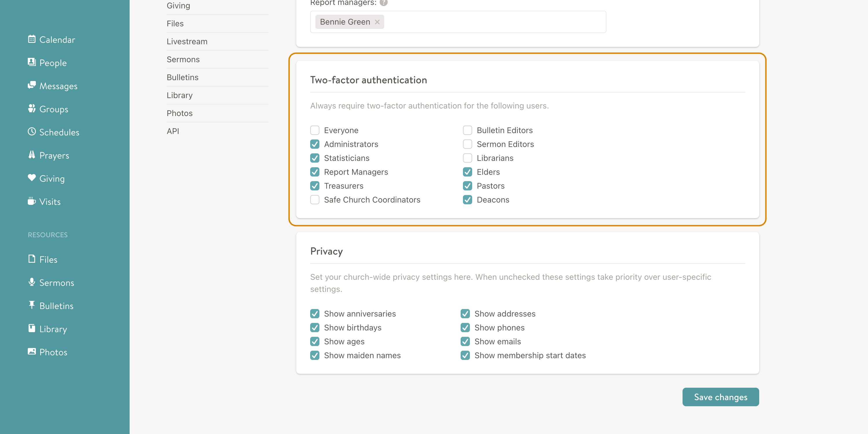Click Save changes button
Viewport: 868px width, 434px height.
(x=721, y=397)
